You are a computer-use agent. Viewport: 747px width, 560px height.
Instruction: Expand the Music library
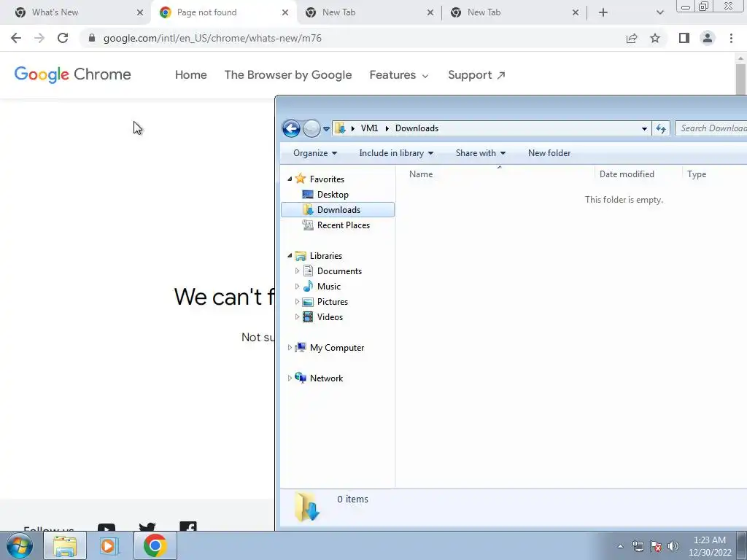(x=297, y=286)
